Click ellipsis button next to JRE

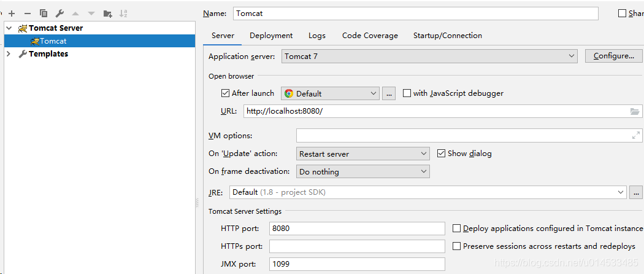[636, 192]
